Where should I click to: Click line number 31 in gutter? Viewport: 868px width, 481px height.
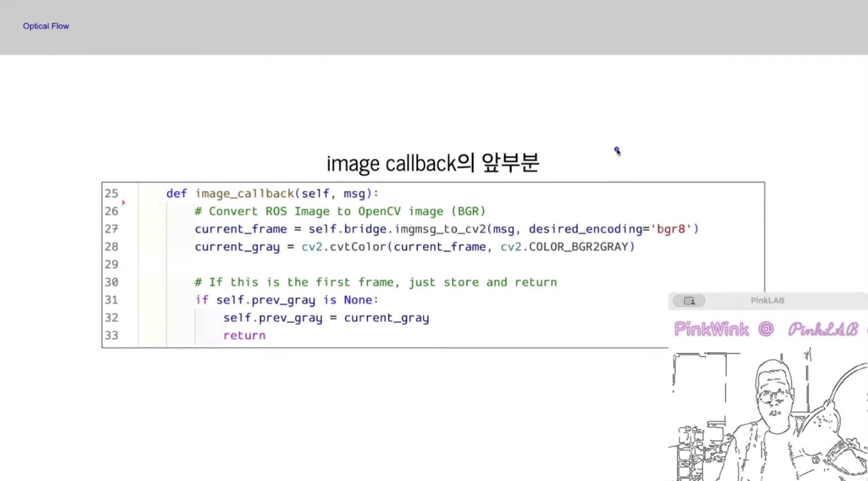(111, 300)
